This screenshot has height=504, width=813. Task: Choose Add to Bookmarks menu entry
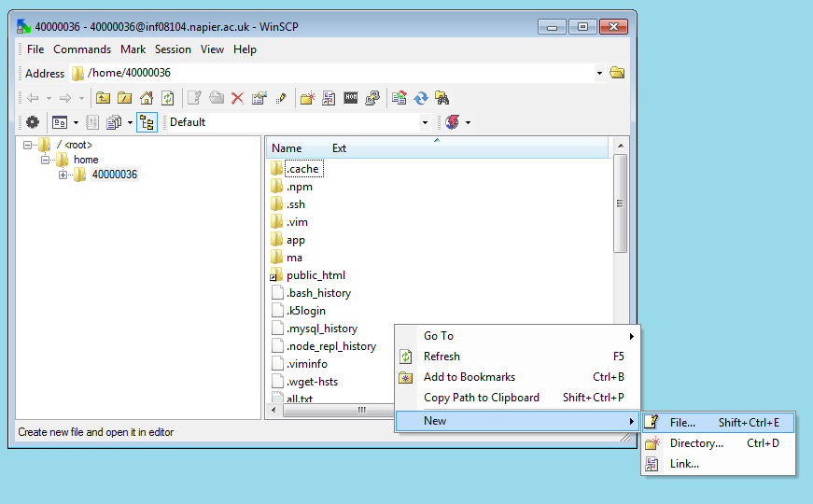pos(517,377)
